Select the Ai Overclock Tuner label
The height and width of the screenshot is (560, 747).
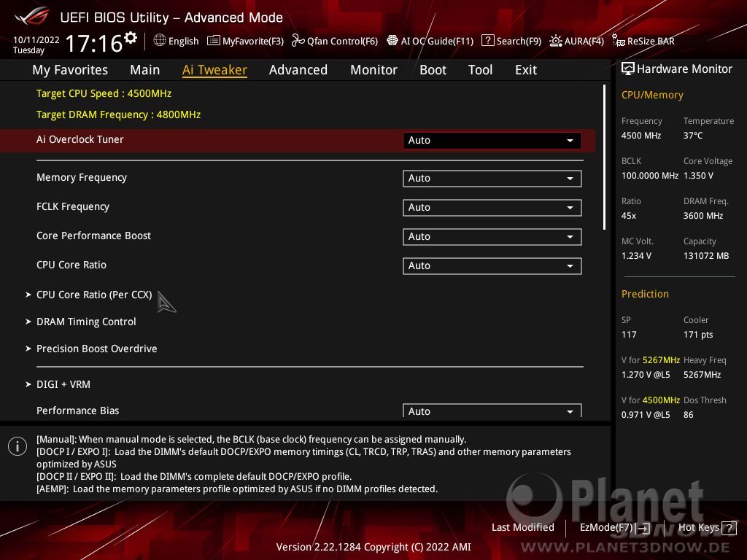pos(80,139)
